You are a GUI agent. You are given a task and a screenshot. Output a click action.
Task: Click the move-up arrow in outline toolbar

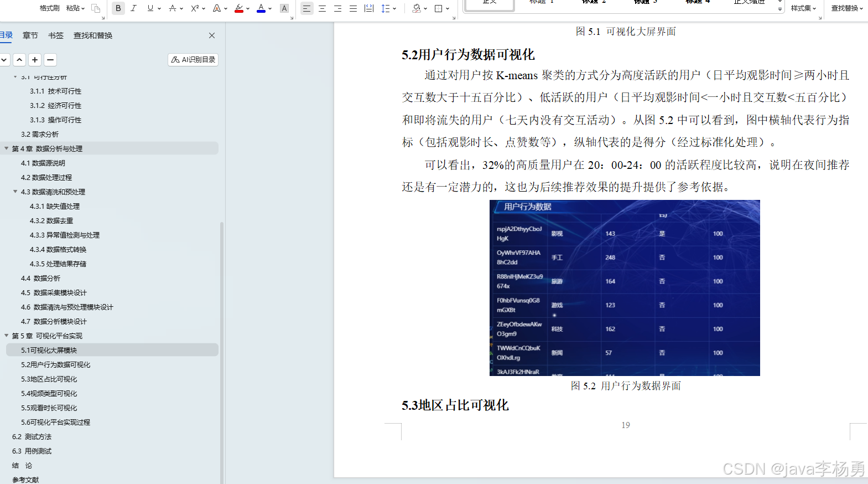pyautogui.click(x=19, y=60)
